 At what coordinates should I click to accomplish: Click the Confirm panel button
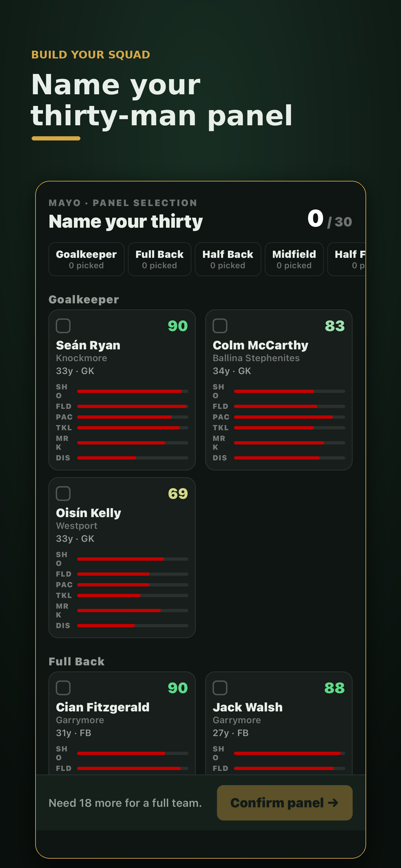(x=285, y=803)
